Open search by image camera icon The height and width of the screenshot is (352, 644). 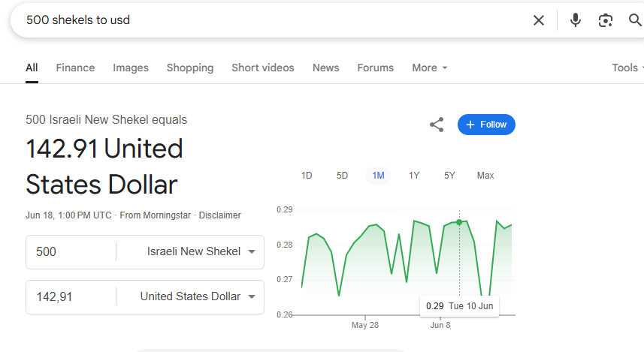[606, 20]
